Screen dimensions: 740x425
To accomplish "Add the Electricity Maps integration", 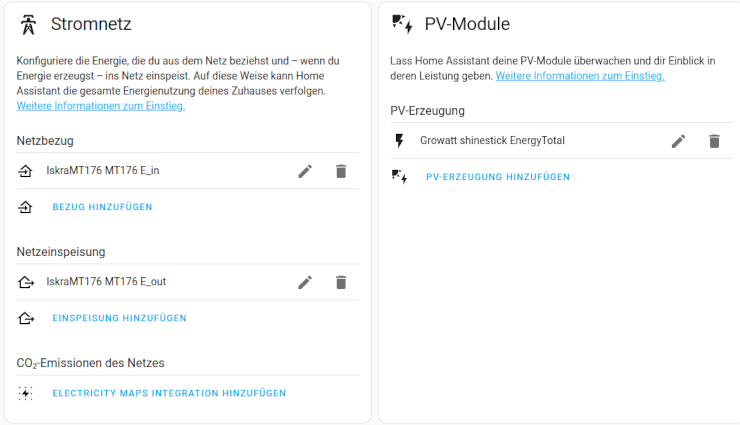I will (x=169, y=393).
